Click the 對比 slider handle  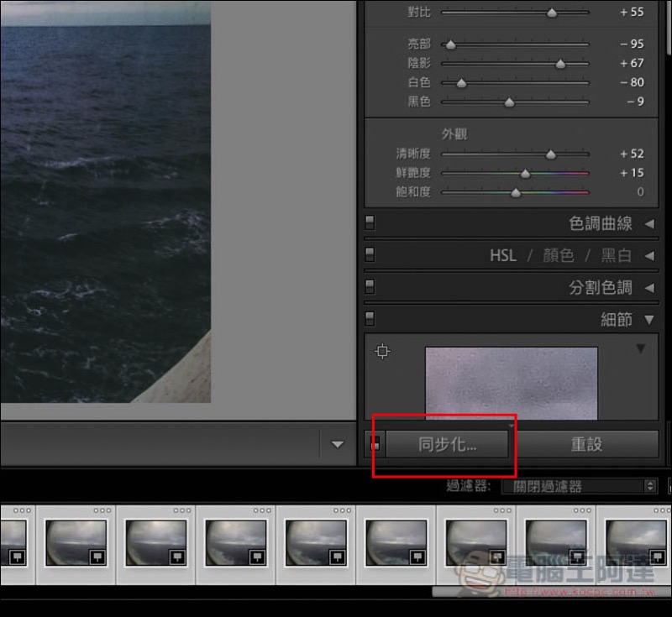pyautogui.click(x=552, y=13)
